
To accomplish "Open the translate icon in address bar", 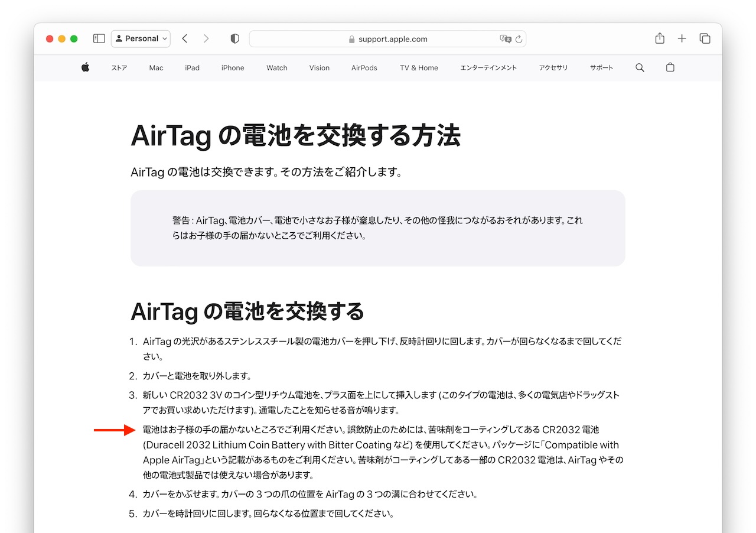I will click(x=506, y=39).
